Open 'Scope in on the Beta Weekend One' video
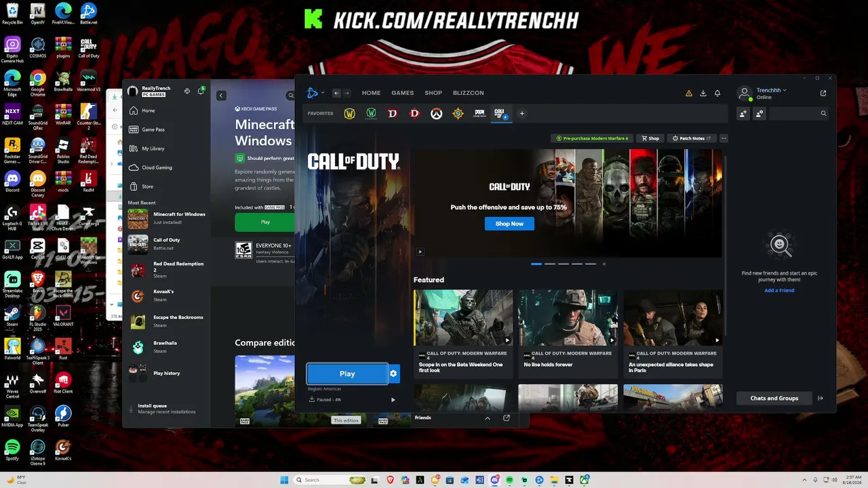The height and width of the screenshot is (488, 868). [x=464, y=333]
